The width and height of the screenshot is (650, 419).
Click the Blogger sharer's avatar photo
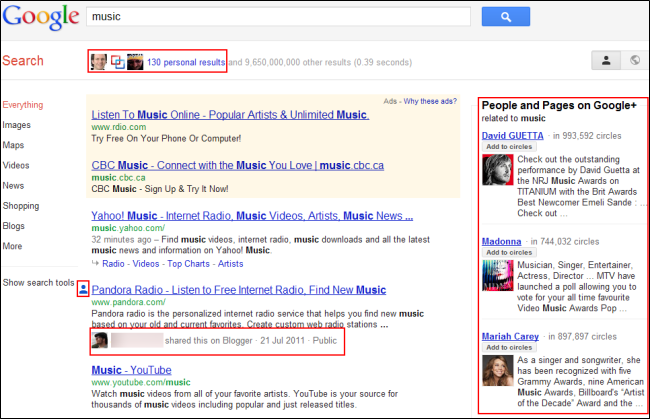point(99,340)
